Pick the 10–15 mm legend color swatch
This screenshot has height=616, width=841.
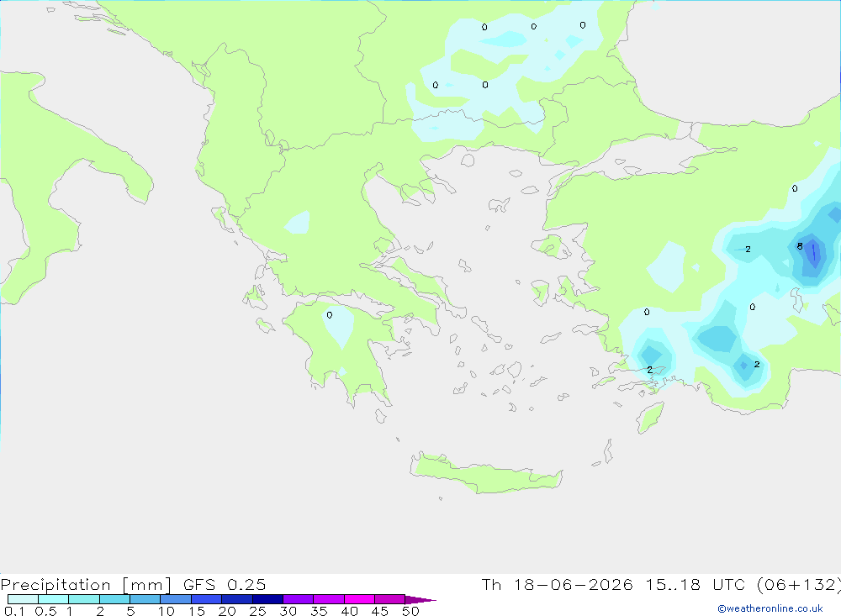tap(176, 599)
